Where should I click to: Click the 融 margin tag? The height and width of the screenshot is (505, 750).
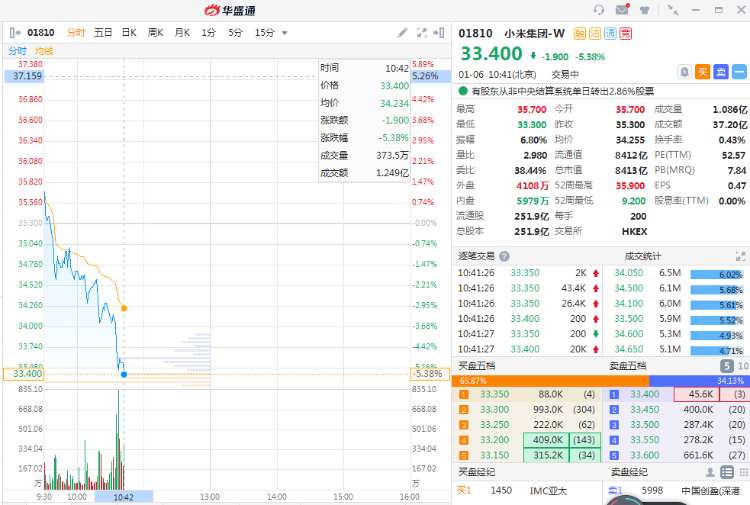pos(579,33)
